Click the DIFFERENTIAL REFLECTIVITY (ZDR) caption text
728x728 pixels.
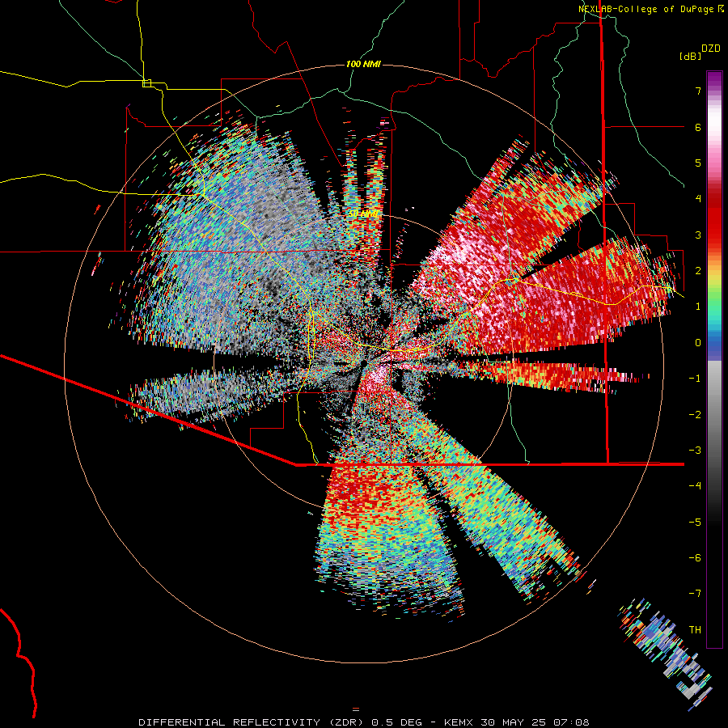point(252,722)
